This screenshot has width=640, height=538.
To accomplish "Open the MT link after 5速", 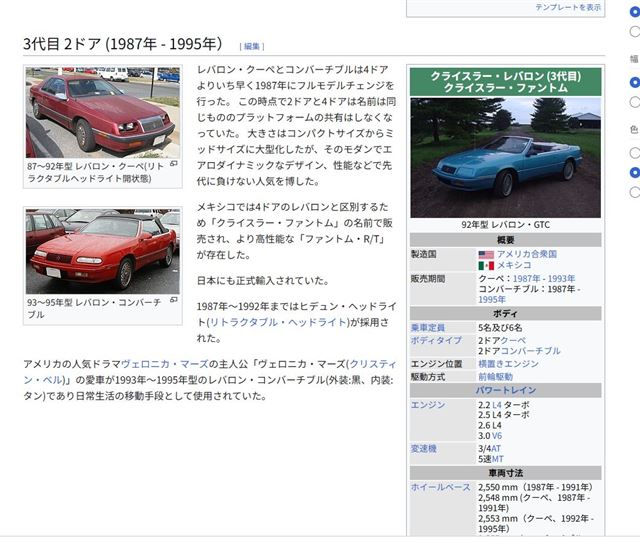I will [x=498, y=459].
